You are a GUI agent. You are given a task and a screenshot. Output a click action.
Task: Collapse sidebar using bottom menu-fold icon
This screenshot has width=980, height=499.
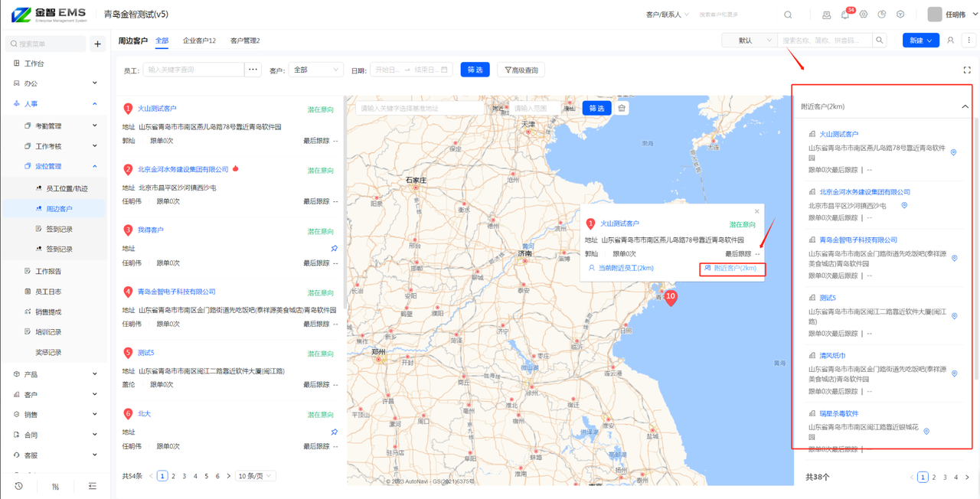point(93,486)
